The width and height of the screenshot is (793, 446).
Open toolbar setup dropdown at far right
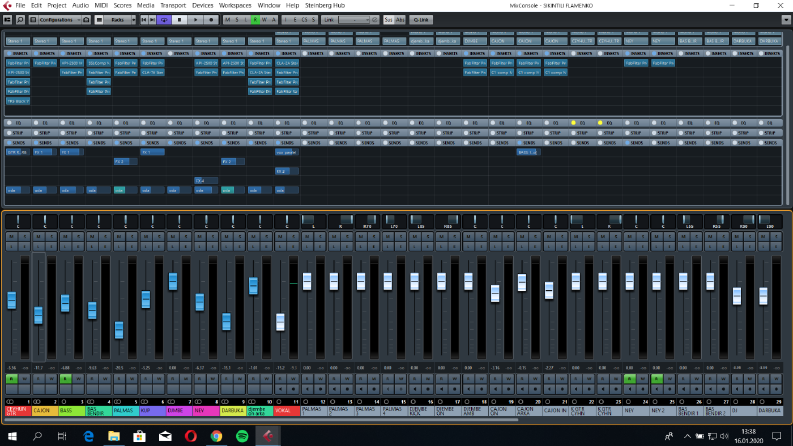tap(785, 20)
